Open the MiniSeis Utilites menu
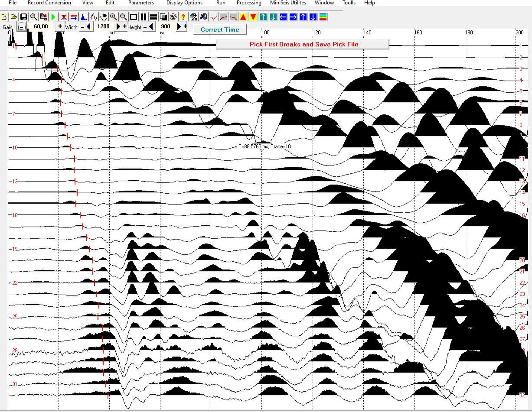This screenshot has width=532, height=412. pyautogui.click(x=288, y=3)
